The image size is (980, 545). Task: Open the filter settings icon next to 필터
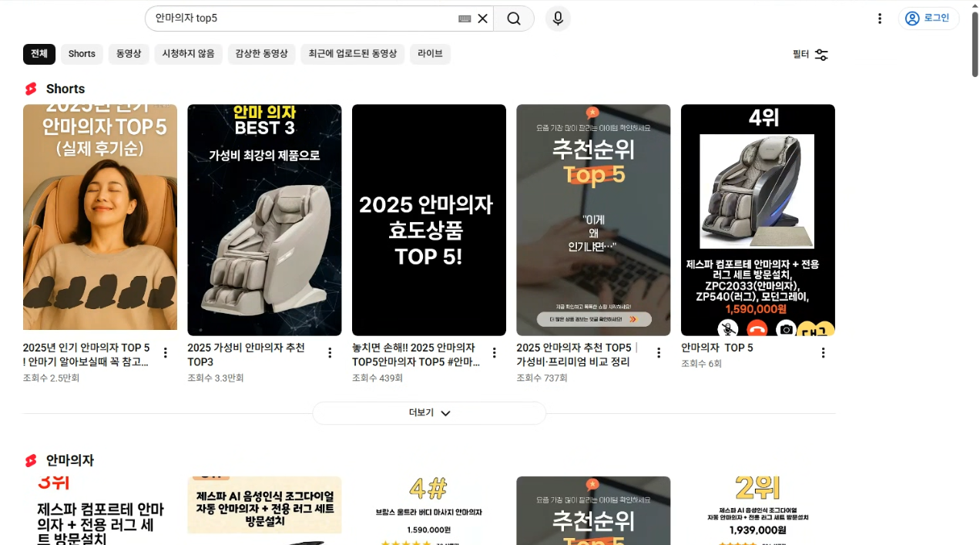[x=821, y=55]
